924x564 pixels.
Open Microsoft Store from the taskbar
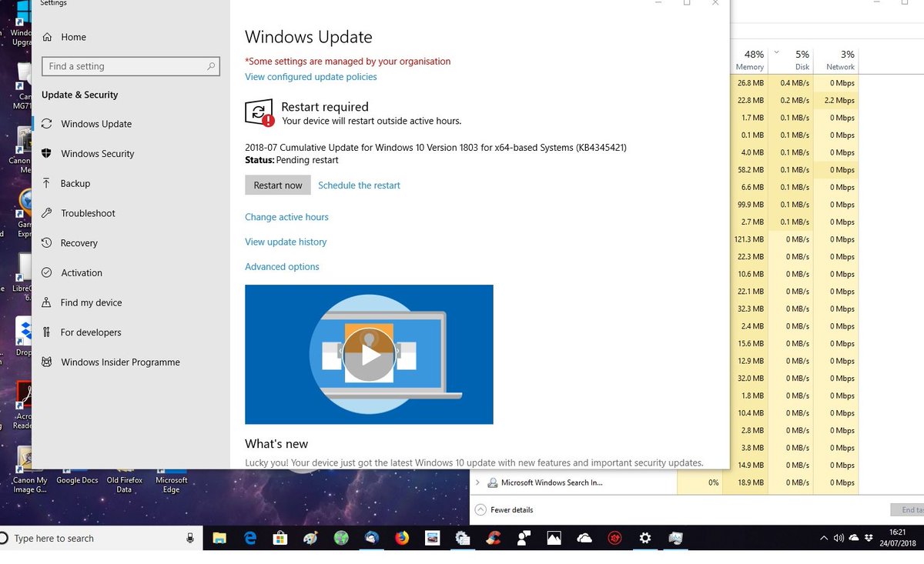[280, 539]
